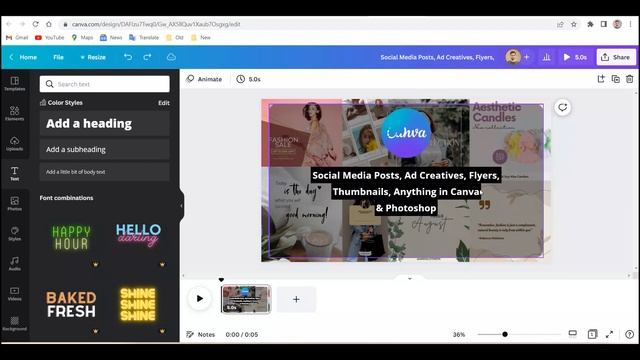Image resolution: width=640 pixels, height=360 pixels.
Task: Open the help question mark icon
Action: 629,334
